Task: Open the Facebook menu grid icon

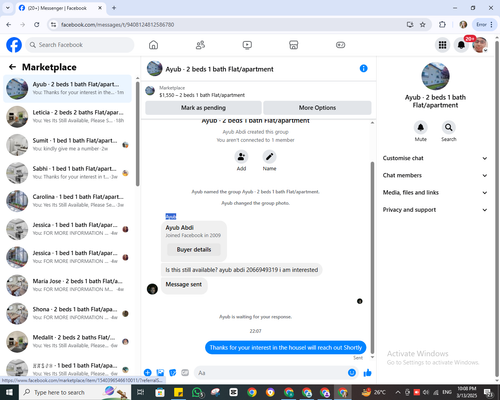Action: click(x=442, y=45)
